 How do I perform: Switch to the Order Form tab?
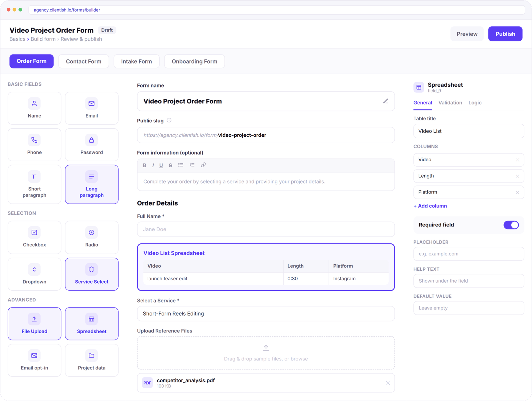coord(32,61)
